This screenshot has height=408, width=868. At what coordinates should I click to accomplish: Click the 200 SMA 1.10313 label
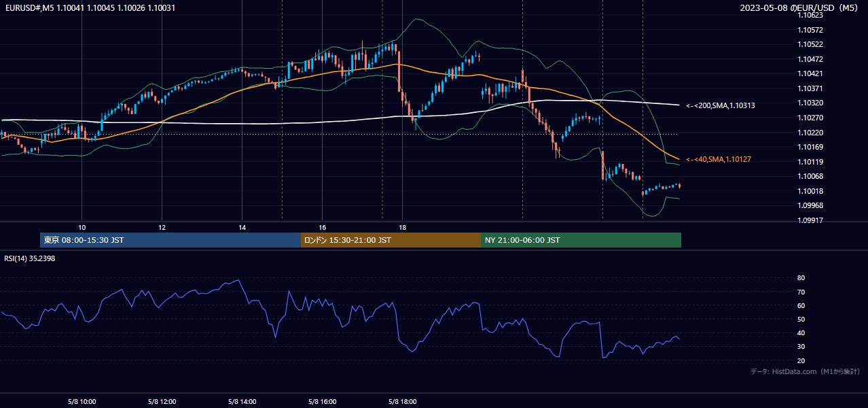point(720,105)
